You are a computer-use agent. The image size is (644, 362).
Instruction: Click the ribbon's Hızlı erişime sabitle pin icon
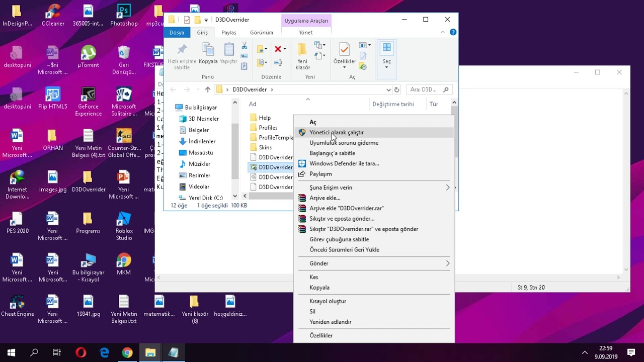coord(182,50)
